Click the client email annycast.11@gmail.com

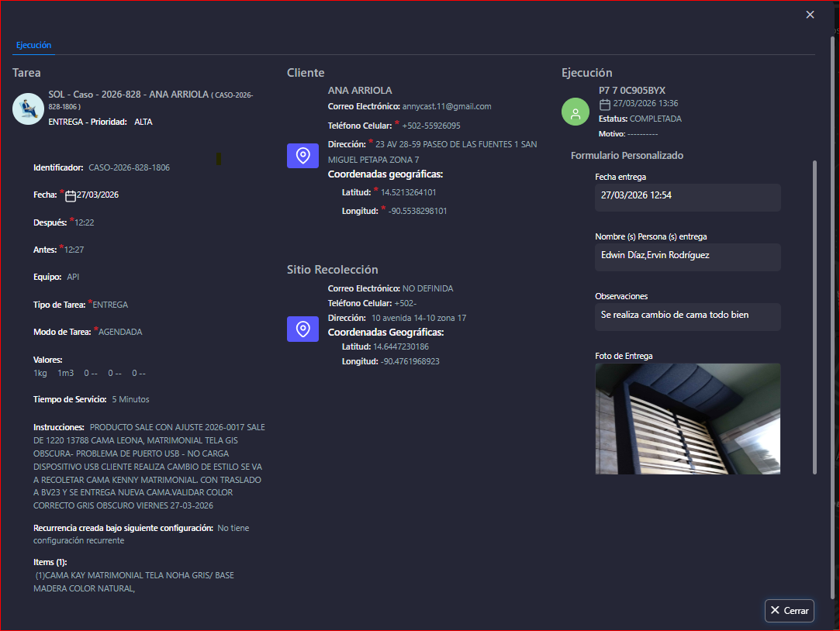[x=447, y=106]
